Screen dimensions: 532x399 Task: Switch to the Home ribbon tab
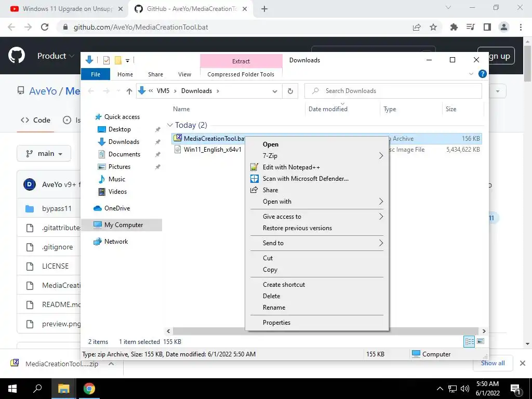pyautogui.click(x=125, y=74)
